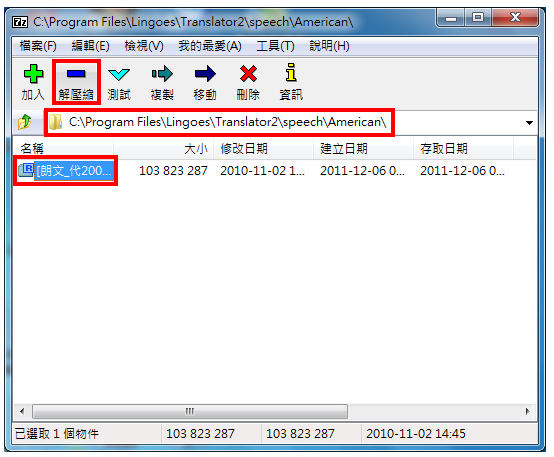Click the 測試 (Test) checkmark icon

(x=119, y=74)
